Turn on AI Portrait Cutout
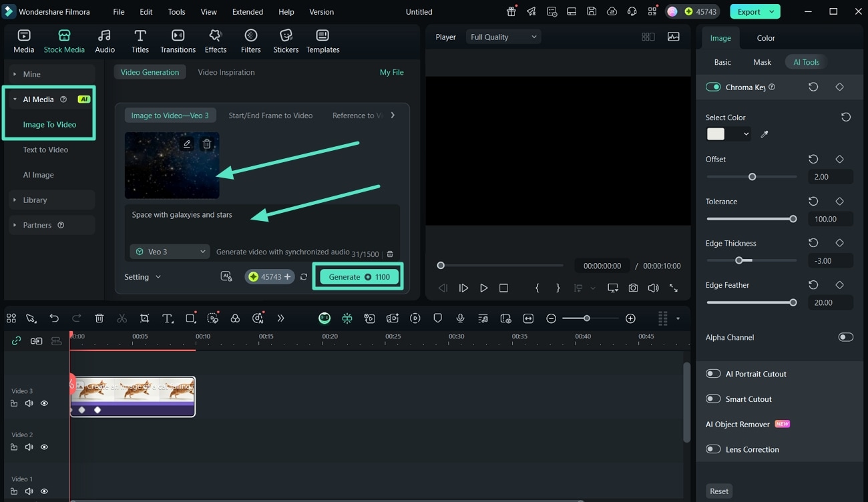868x502 pixels. tap(712, 374)
